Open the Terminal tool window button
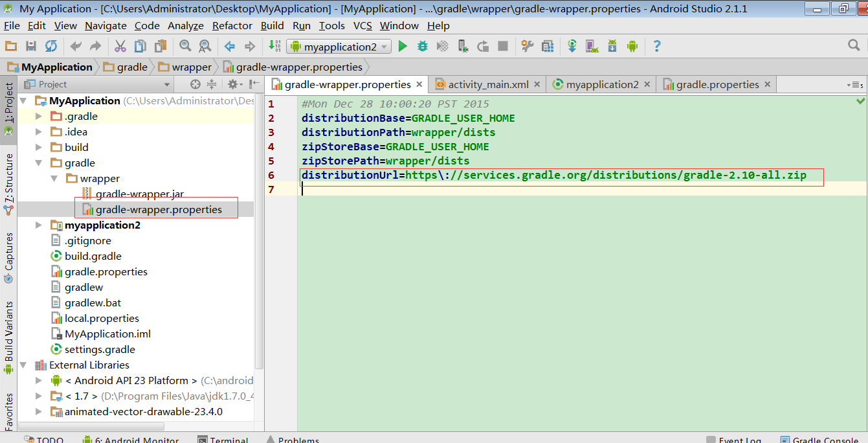 point(228,440)
